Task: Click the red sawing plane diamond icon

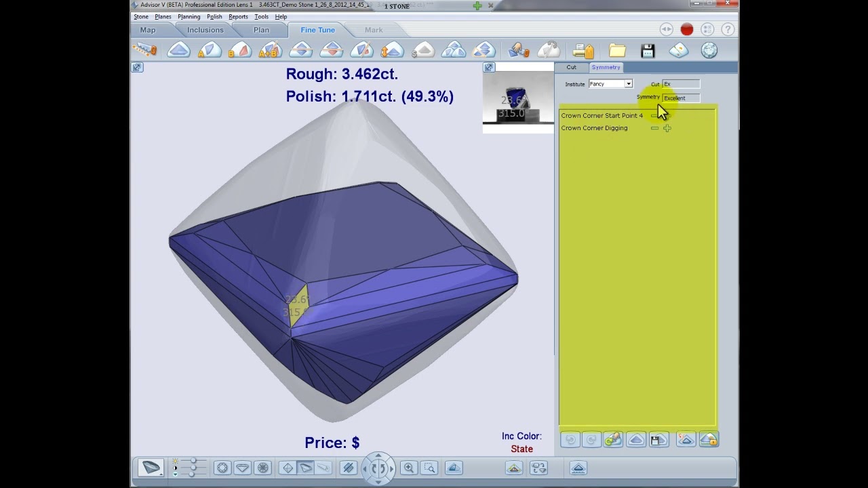Action: 332,49
